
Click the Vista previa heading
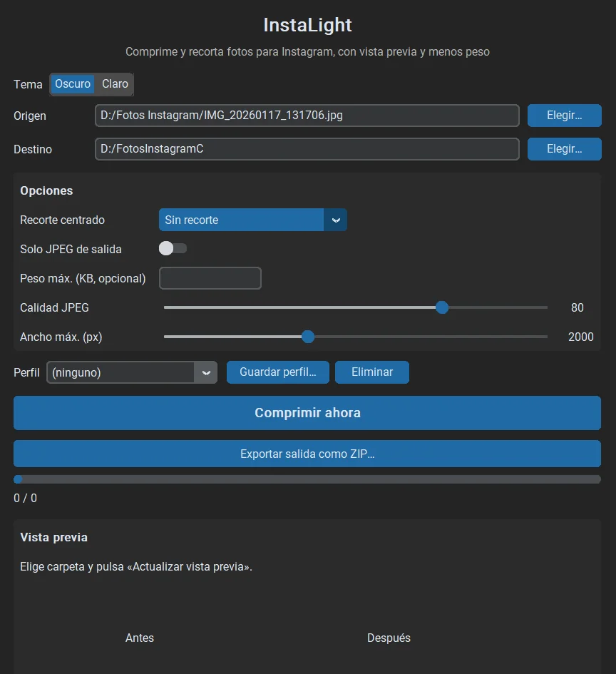point(53,537)
